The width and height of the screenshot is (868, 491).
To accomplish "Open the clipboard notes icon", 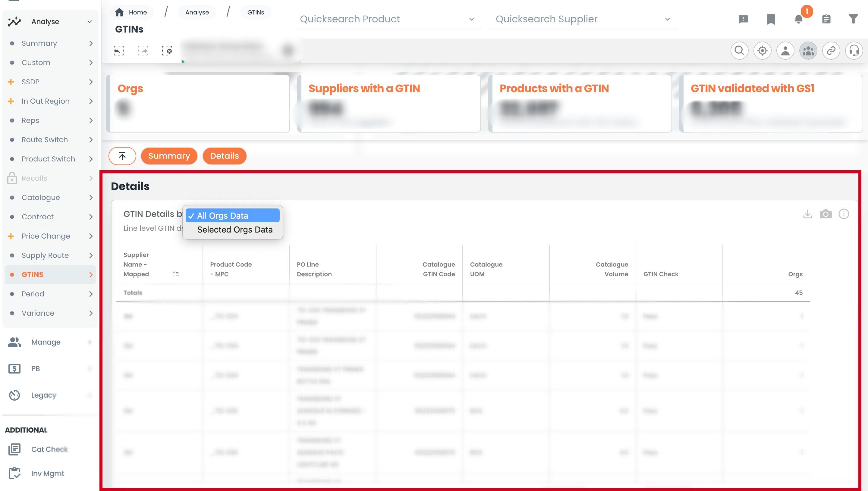I will [826, 19].
